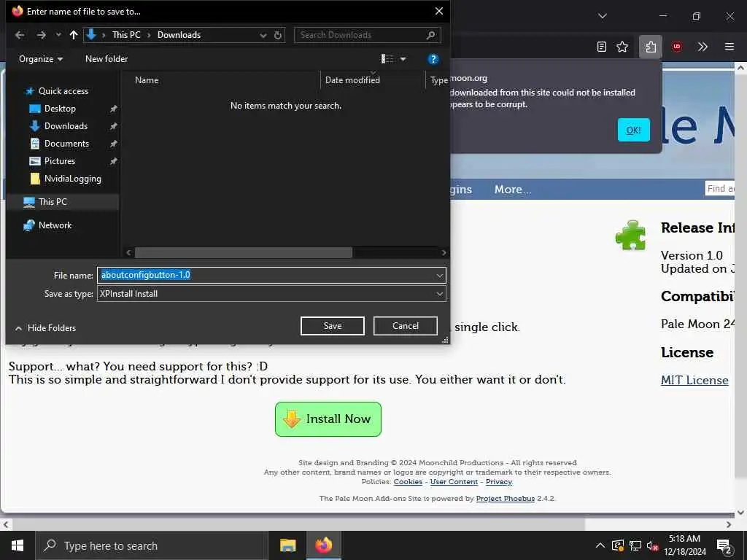747x560 pixels.
Task: Change the file view layout icon
Action: pos(387,59)
